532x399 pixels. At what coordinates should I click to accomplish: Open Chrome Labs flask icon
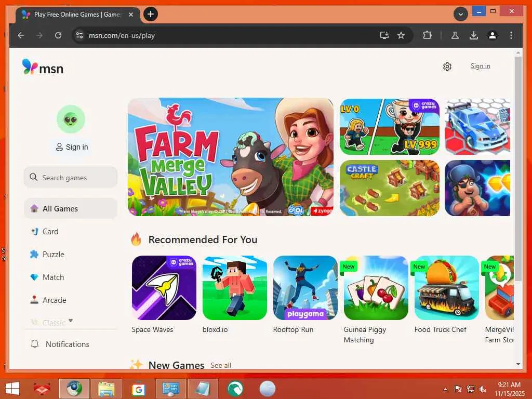(x=455, y=35)
